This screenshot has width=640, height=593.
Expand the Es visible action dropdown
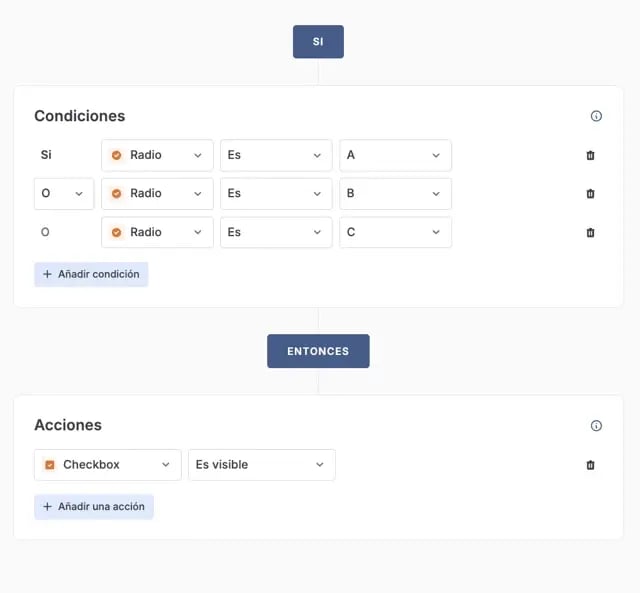click(x=261, y=465)
